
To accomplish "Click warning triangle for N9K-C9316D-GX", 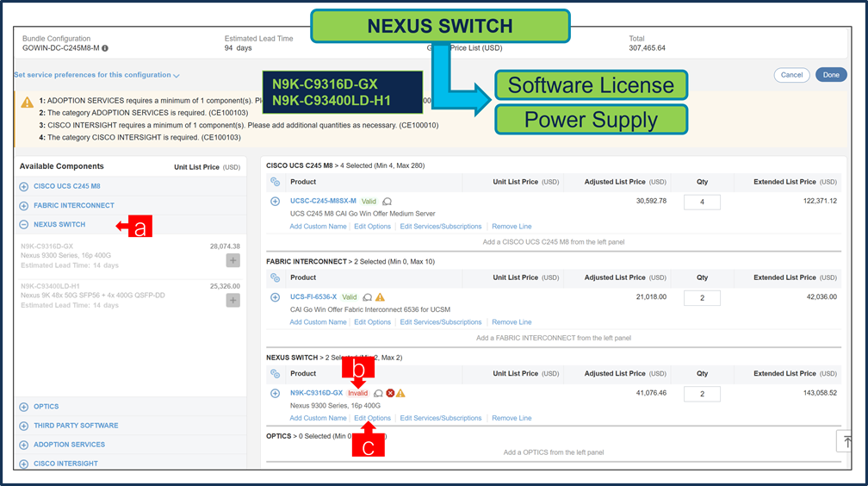I will point(400,393).
